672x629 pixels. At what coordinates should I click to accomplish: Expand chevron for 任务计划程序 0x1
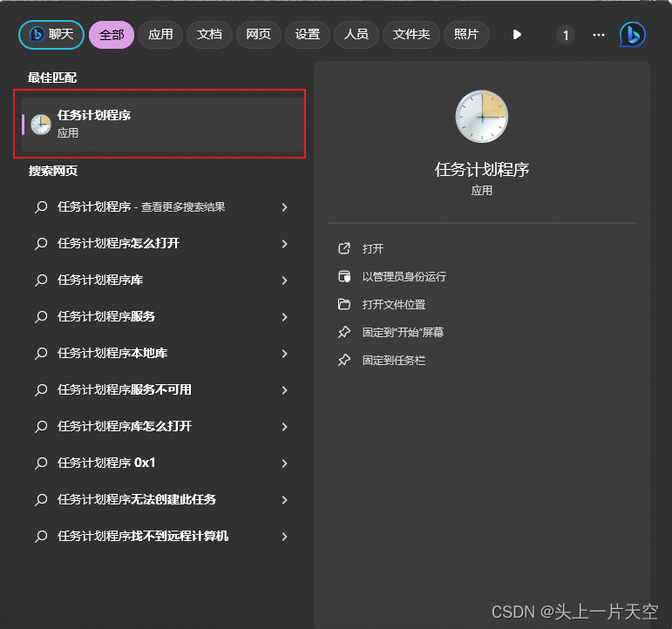284,463
